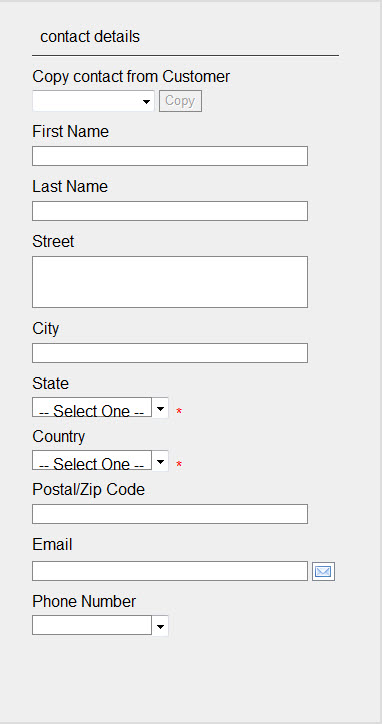Select the Country "-- Select One --" box
Viewport: 382px width, 724px height.
pyautogui.click(x=92, y=460)
